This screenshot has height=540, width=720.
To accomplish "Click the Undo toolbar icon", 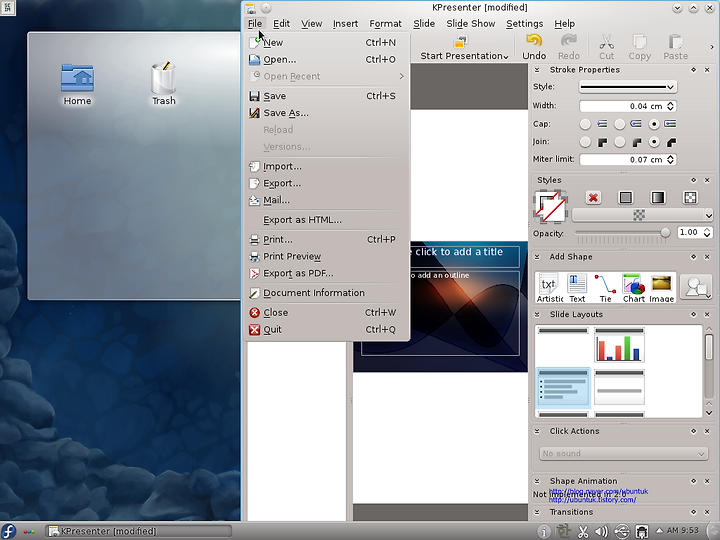I will [534, 41].
